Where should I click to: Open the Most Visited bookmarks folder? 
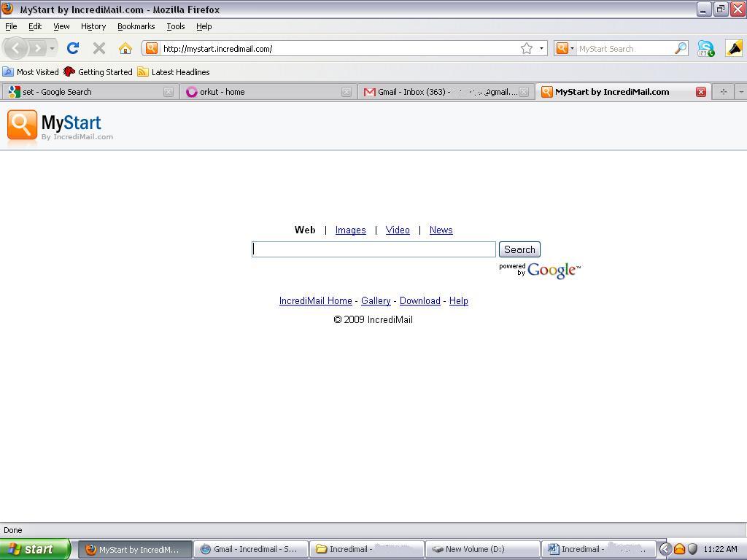[31, 72]
